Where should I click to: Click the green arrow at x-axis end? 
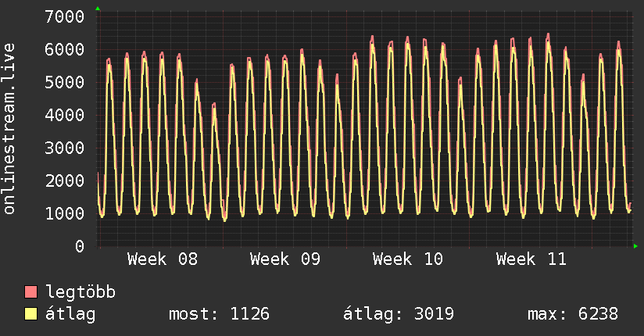coord(636,246)
